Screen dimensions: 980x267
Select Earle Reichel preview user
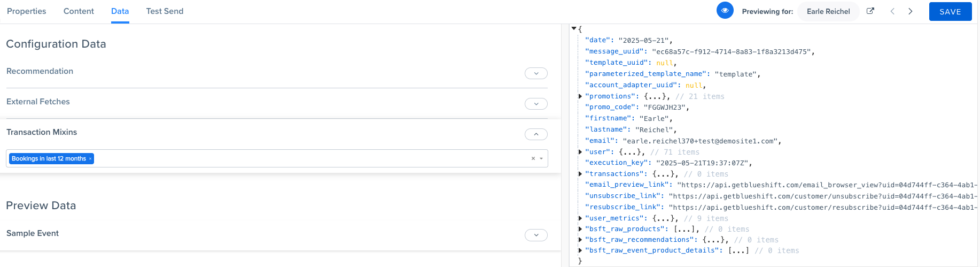828,11
